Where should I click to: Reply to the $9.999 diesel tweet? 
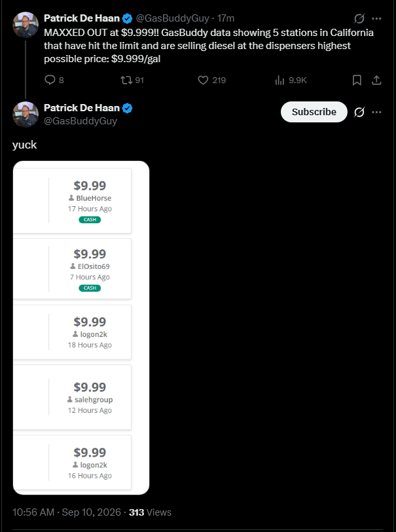(x=54, y=80)
